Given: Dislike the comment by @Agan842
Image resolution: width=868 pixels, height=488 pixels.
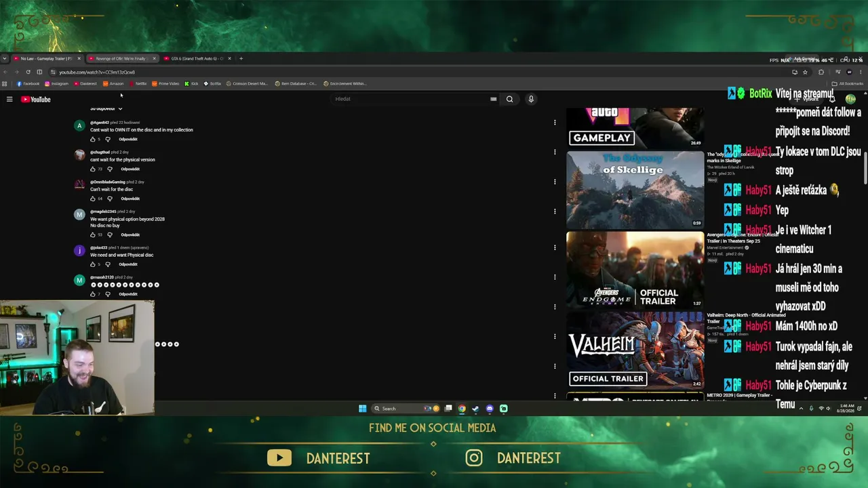Looking at the screenshot, I should point(108,140).
